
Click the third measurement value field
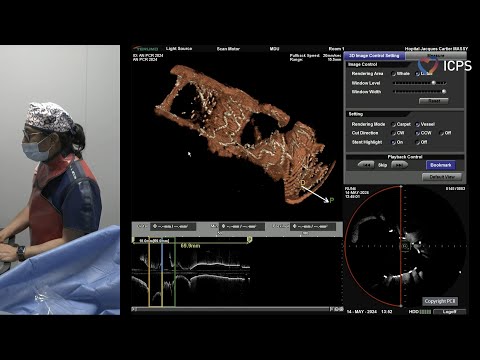pyautogui.click(x=313, y=227)
